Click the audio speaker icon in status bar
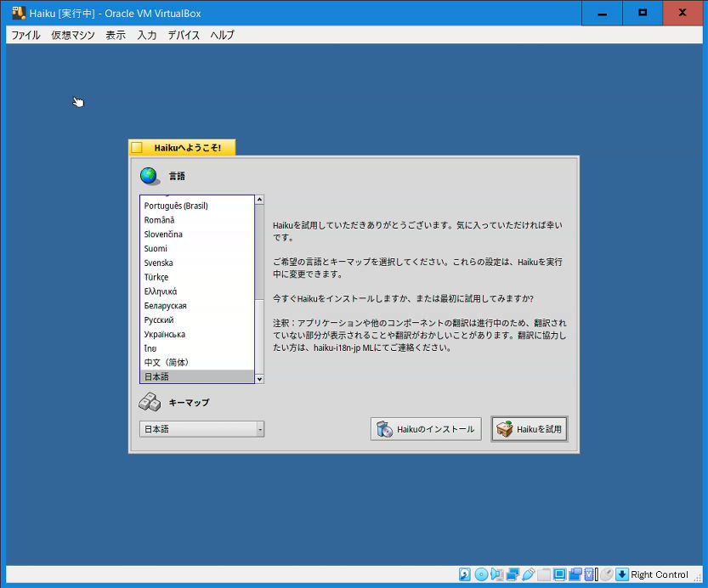Image resolution: width=708 pixels, height=588 pixels. tap(497, 574)
